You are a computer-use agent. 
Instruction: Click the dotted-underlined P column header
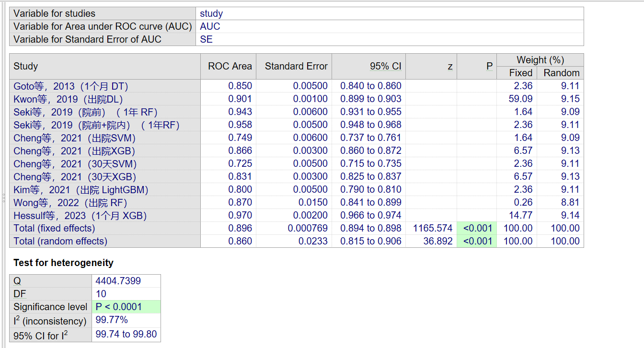coord(489,66)
